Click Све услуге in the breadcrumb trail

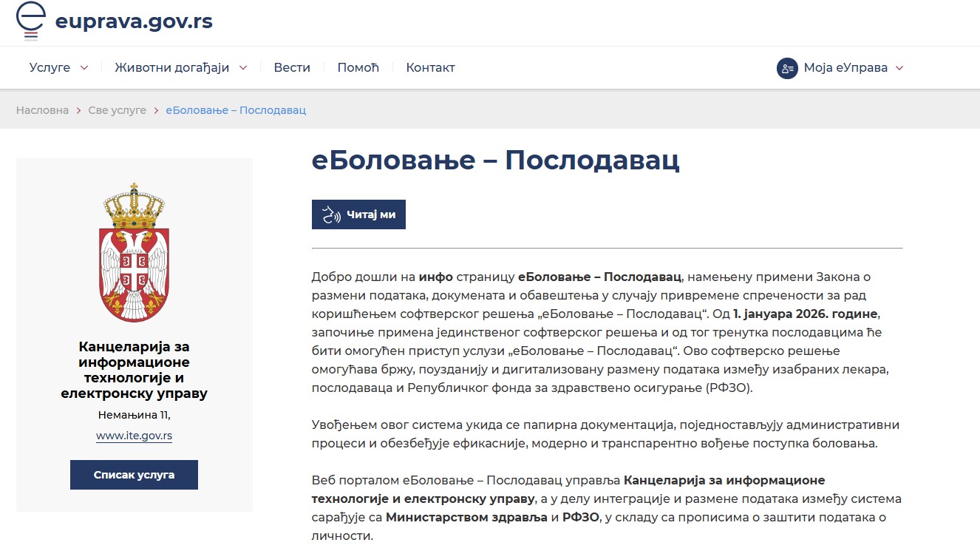pyautogui.click(x=117, y=109)
